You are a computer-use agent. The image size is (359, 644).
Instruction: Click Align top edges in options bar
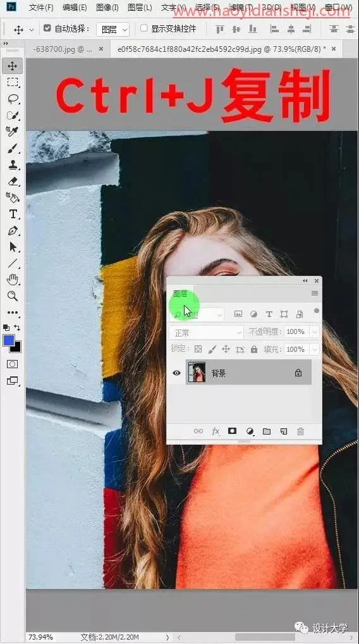tap(220, 28)
